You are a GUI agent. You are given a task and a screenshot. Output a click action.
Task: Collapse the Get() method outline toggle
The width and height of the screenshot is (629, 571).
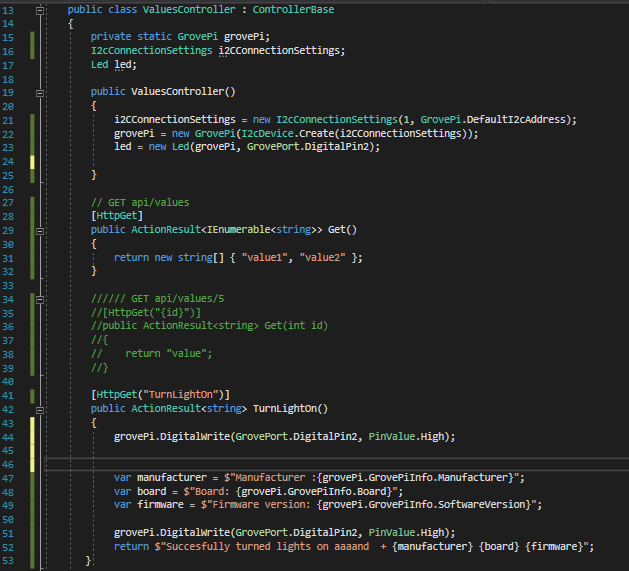[40, 231]
